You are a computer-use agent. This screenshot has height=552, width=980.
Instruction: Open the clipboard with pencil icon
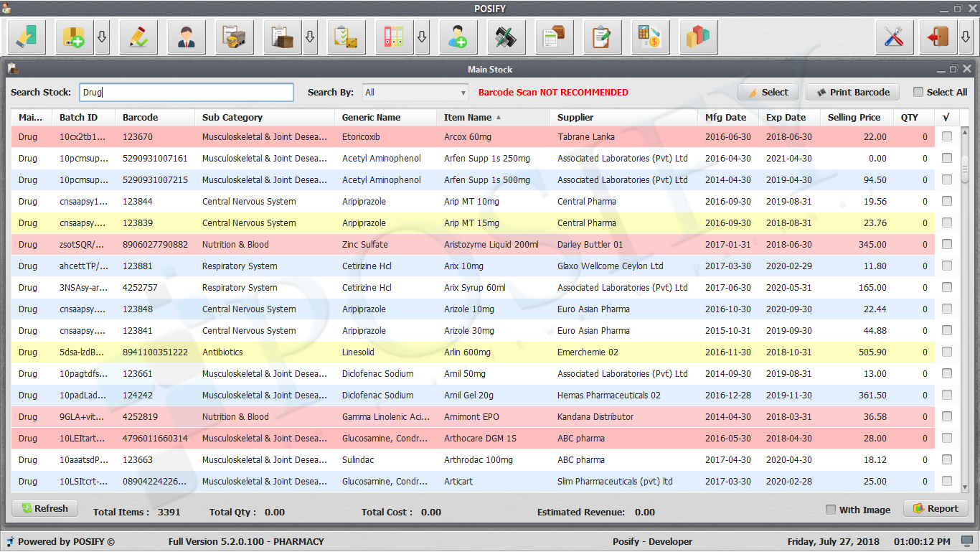(603, 37)
